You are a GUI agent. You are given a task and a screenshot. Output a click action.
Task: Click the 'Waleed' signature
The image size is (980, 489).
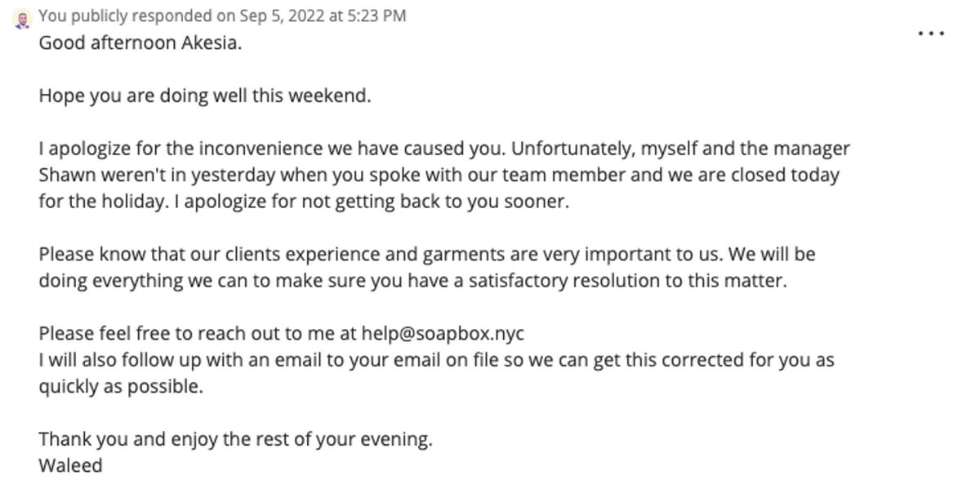[x=70, y=465]
